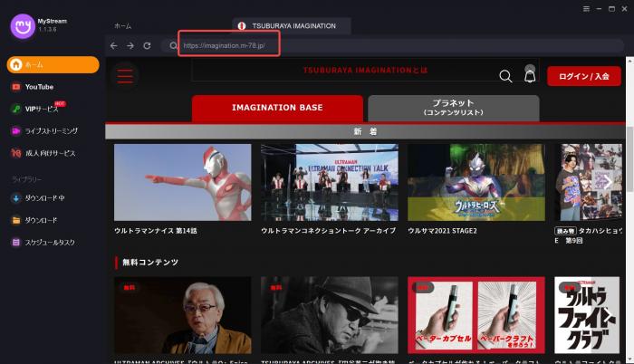Click the ウルトラマンコネクショントーク アーカイブ title
The width and height of the screenshot is (634, 364).
(328, 231)
